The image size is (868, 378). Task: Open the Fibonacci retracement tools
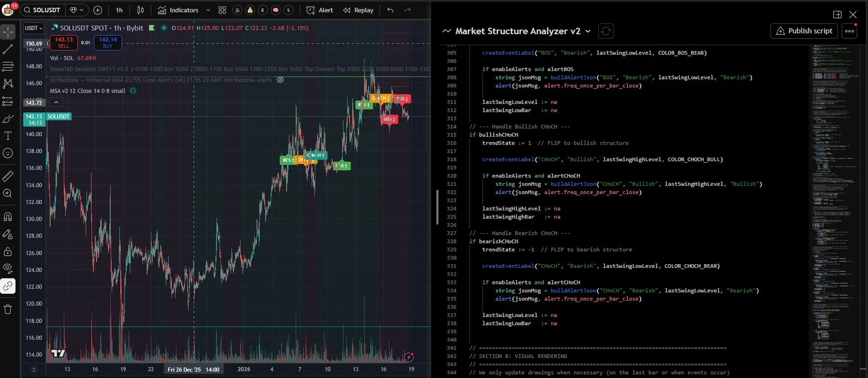(8, 67)
